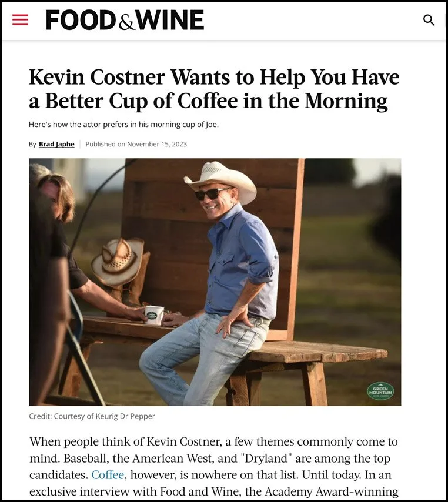
Task: Click the coffee cup in the photo
Action: tap(153, 315)
